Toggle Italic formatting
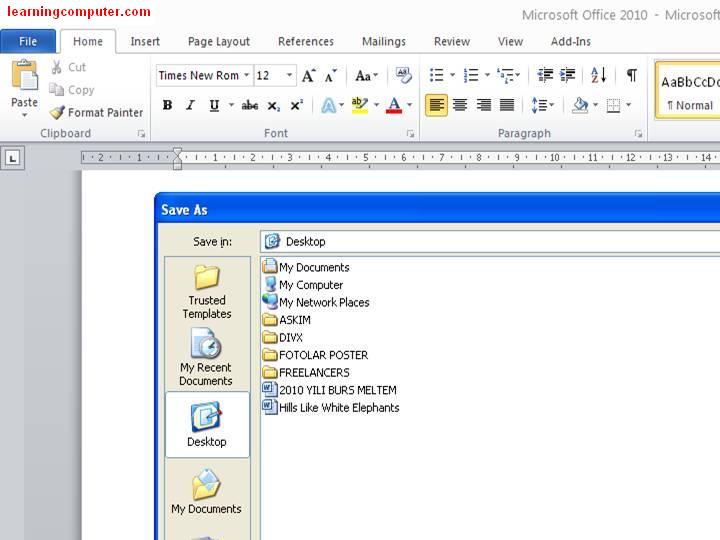Image resolution: width=720 pixels, height=540 pixels. (x=190, y=105)
